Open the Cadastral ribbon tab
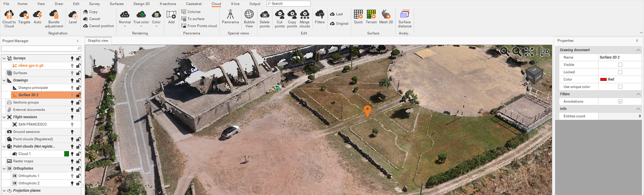Image resolution: width=644 pixels, height=195 pixels. [194, 4]
